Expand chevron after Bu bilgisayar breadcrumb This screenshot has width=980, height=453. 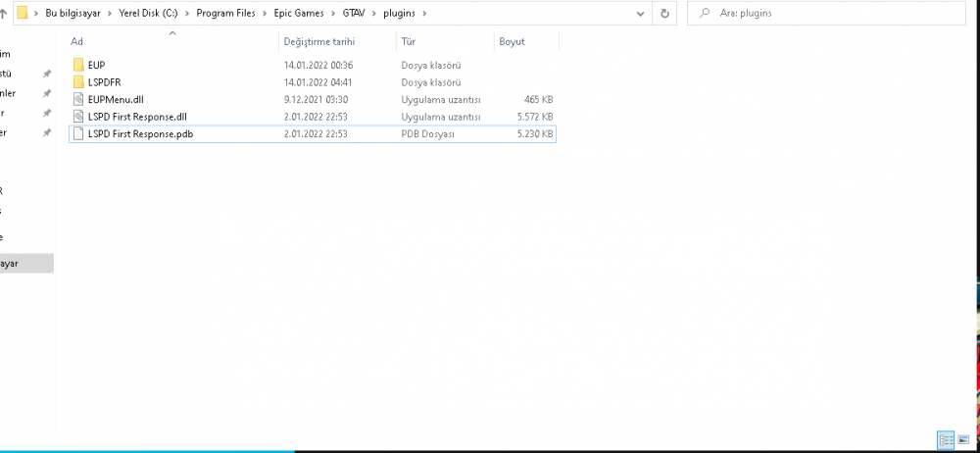110,13
